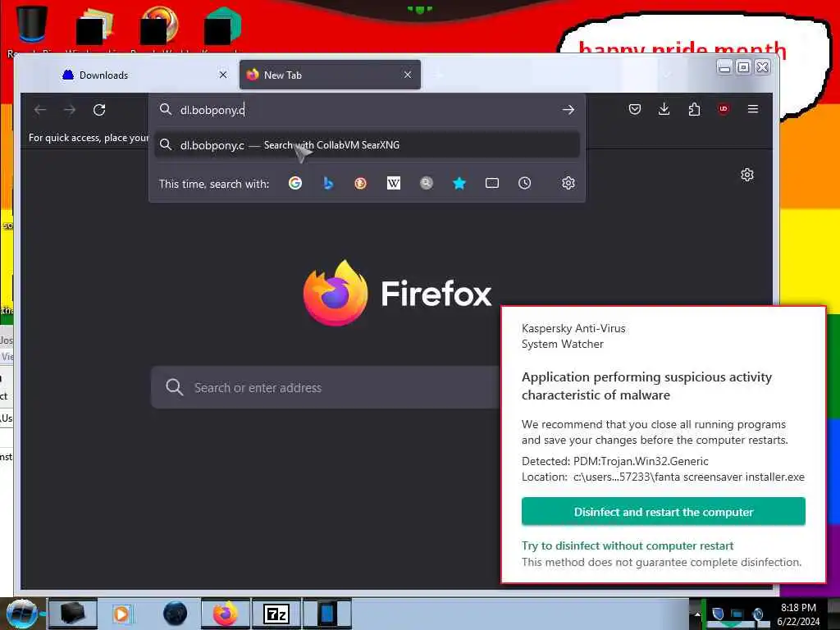The width and height of the screenshot is (840, 630).
Task: Click Disinfect and restart the computer
Action: 663,512
